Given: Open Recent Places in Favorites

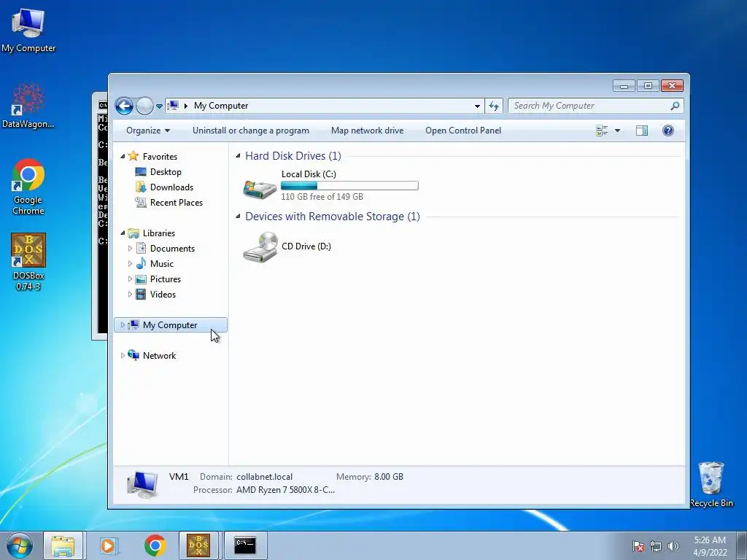Looking at the screenshot, I should point(177,203).
